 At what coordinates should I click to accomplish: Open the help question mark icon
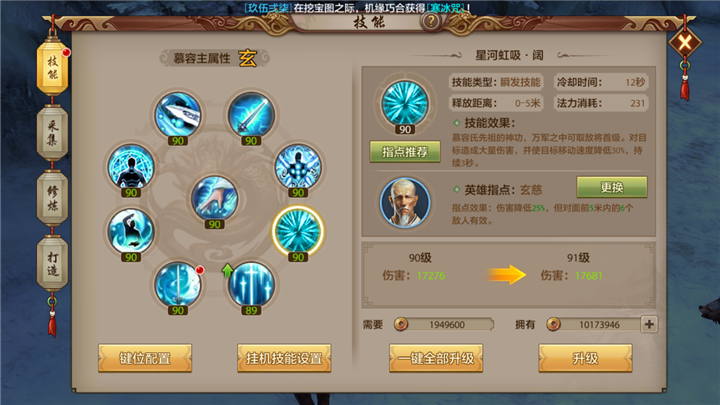click(x=431, y=21)
